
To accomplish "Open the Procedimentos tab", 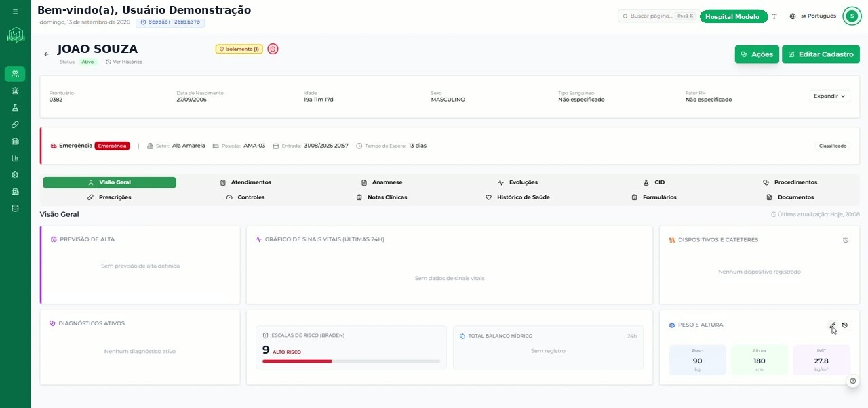I will tap(790, 182).
